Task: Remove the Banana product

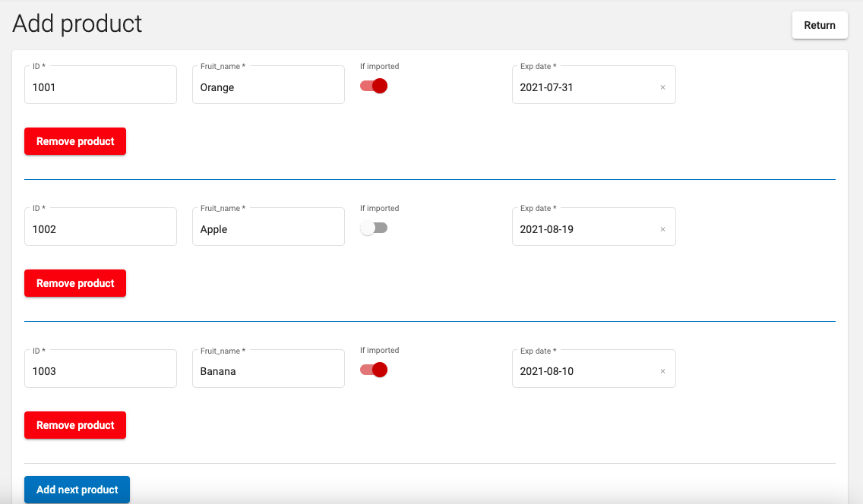Action: click(75, 425)
